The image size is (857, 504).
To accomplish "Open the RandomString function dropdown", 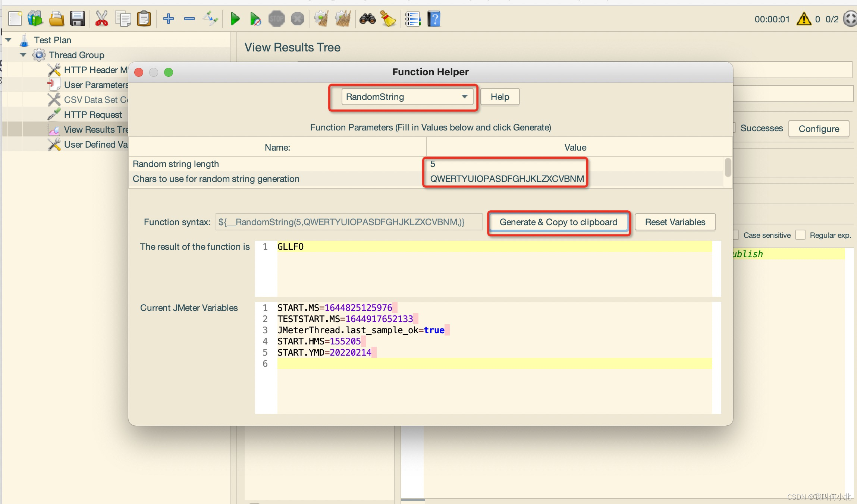I will pos(407,97).
